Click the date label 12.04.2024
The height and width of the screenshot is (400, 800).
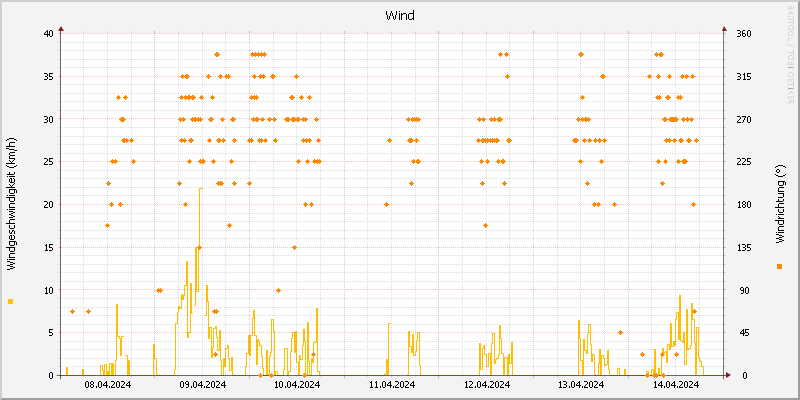click(487, 385)
